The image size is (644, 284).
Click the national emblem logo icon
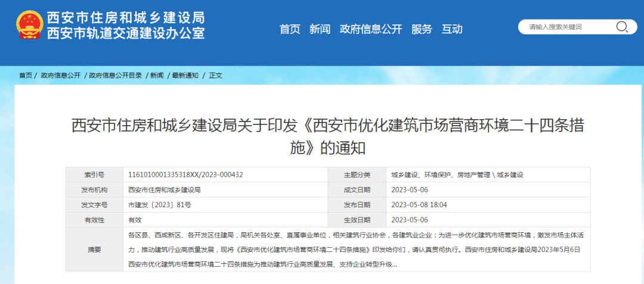(x=29, y=25)
